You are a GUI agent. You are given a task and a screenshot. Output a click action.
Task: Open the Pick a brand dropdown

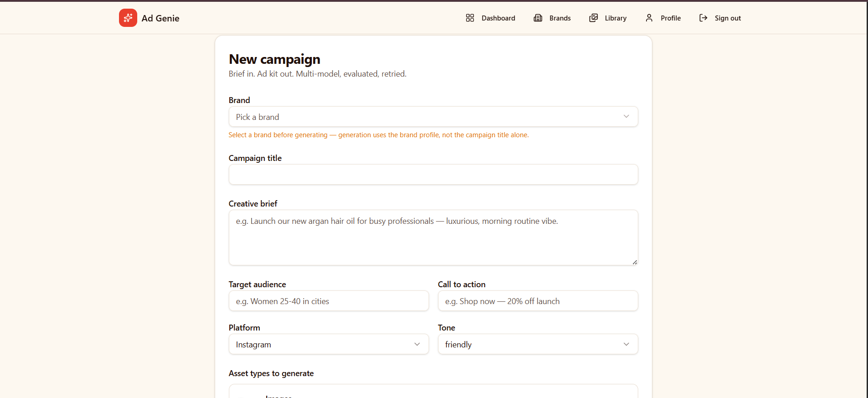(x=433, y=117)
